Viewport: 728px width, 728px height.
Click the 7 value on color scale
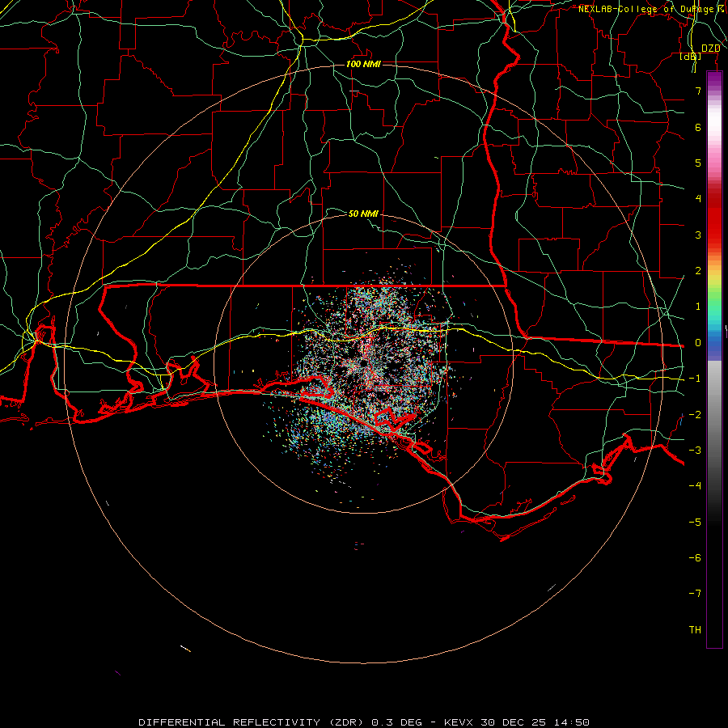(x=698, y=91)
